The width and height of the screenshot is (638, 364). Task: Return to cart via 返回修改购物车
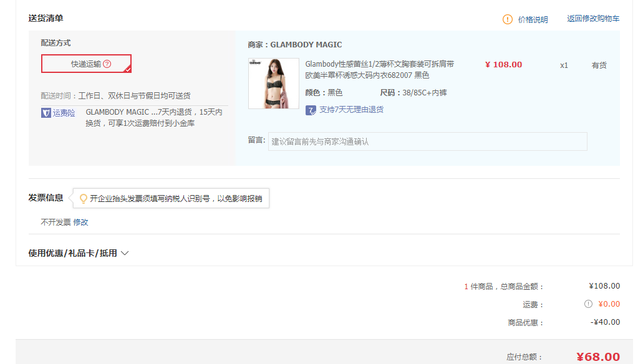coord(593,18)
